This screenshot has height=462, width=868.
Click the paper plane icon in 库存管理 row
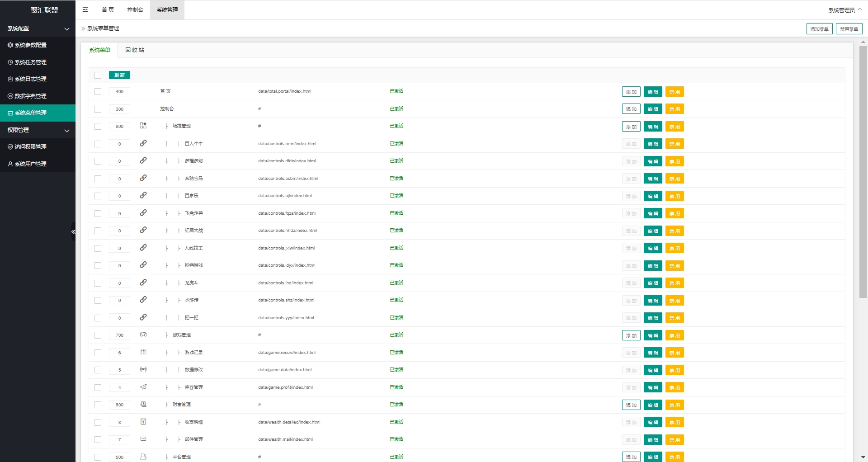coord(143,387)
